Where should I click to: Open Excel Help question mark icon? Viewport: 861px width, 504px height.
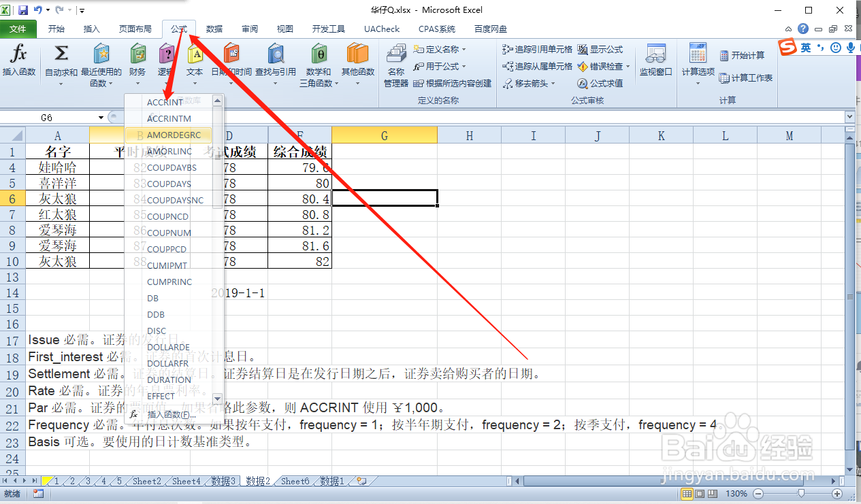803,29
